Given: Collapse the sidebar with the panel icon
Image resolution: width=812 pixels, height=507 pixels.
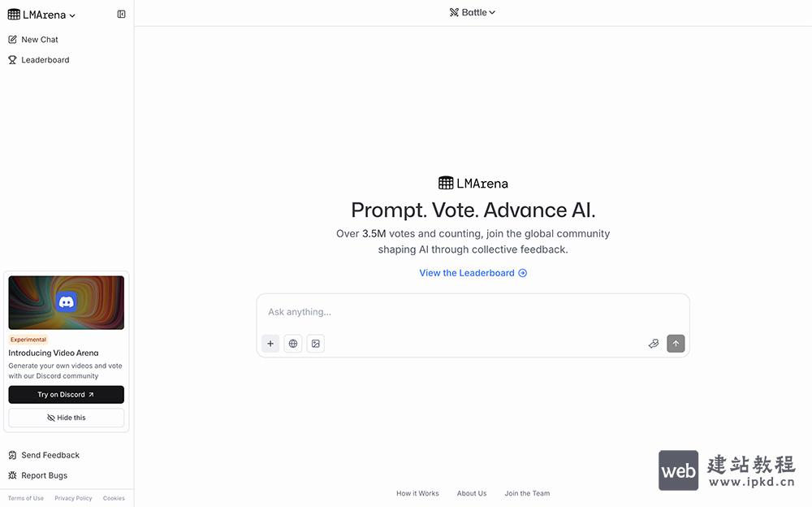Looking at the screenshot, I should tap(121, 15).
